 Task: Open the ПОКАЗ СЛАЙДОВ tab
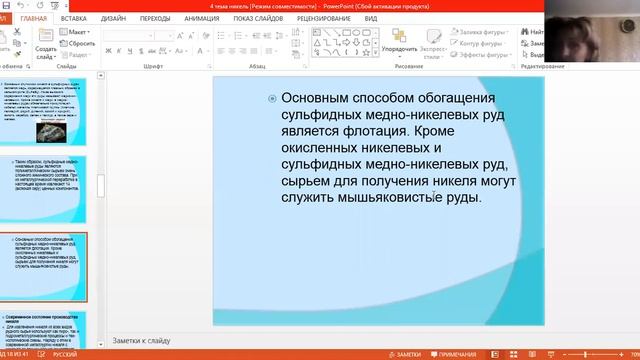tap(258, 18)
